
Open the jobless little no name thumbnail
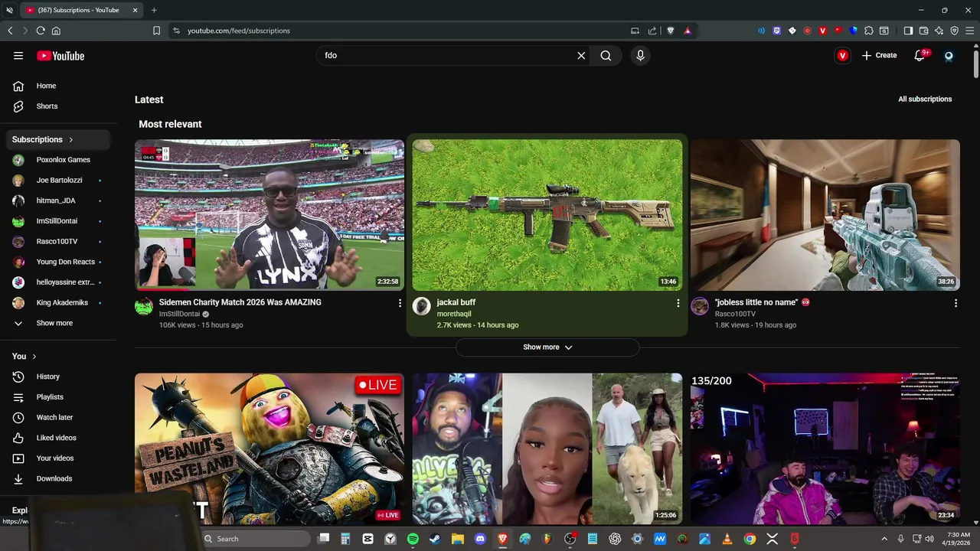pos(825,215)
